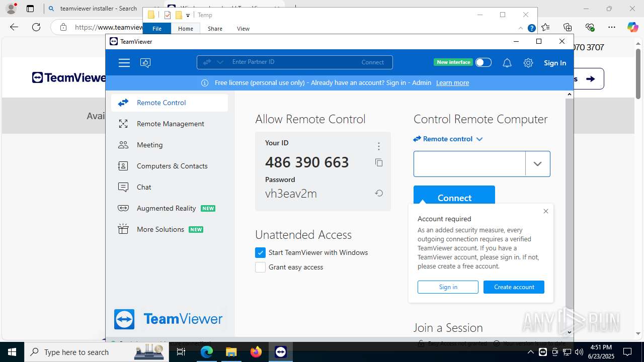Open the three-dot options next to Your ID

(x=379, y=146)
